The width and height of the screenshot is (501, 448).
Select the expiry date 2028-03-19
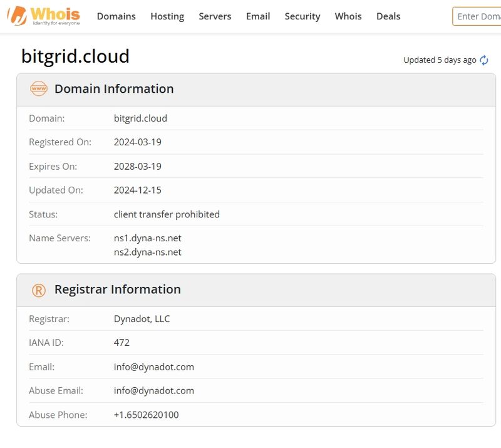(137, 166)
